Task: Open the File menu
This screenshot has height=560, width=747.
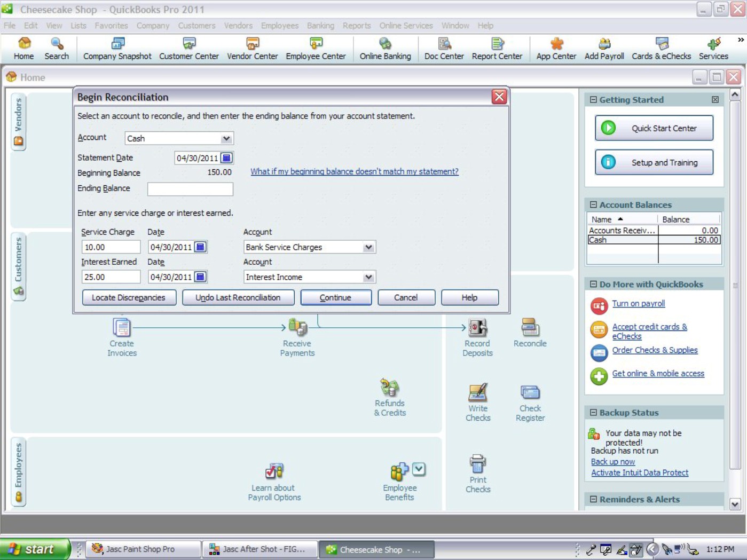Action: (10, 26)
